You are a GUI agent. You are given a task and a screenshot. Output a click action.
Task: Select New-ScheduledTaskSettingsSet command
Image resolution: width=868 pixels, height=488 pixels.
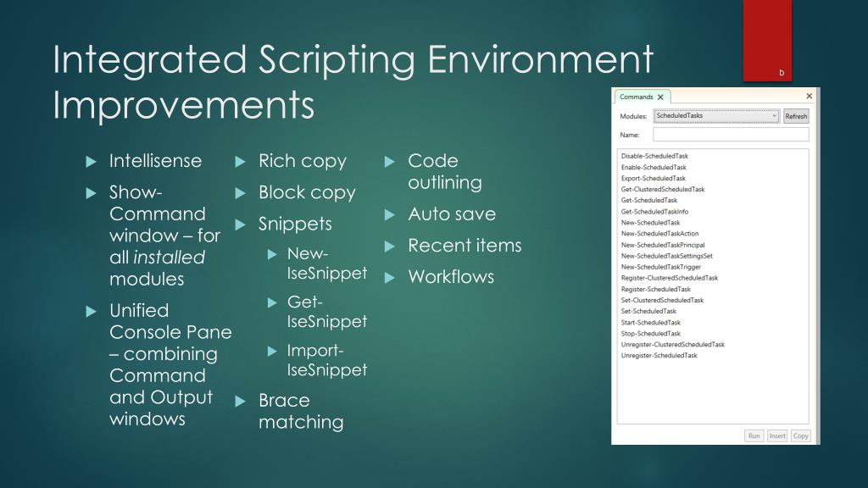coord(666,256)
